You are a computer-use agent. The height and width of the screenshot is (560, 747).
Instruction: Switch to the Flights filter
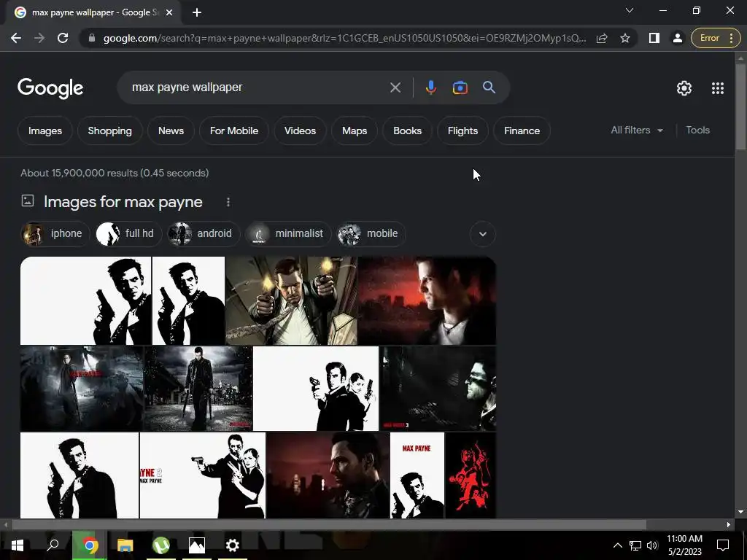[x=462, y=131]
